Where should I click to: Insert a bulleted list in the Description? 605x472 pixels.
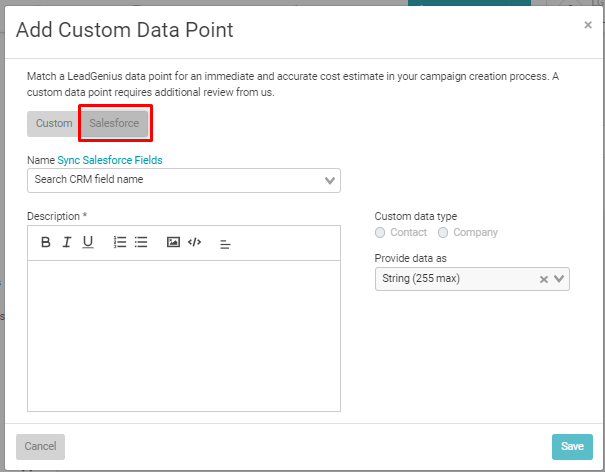click(141, 242)
